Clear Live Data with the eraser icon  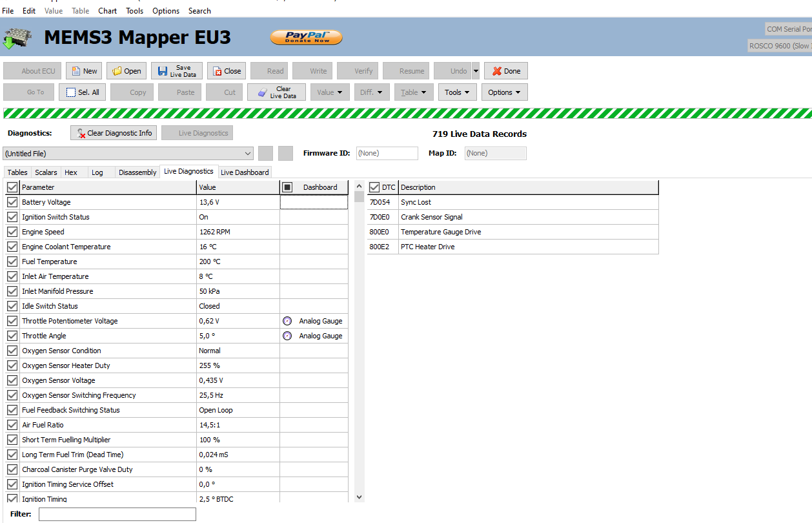coord(262,92)
